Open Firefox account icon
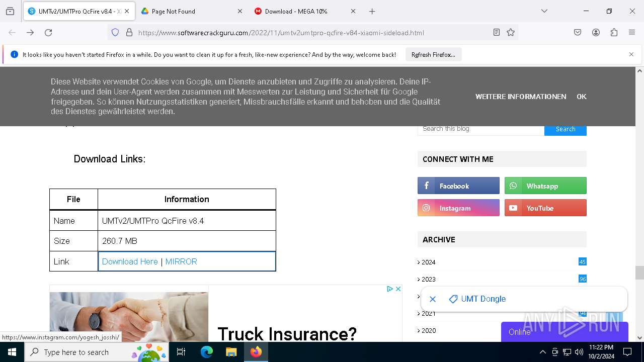 pyautogui.click(x=596, y=32)
